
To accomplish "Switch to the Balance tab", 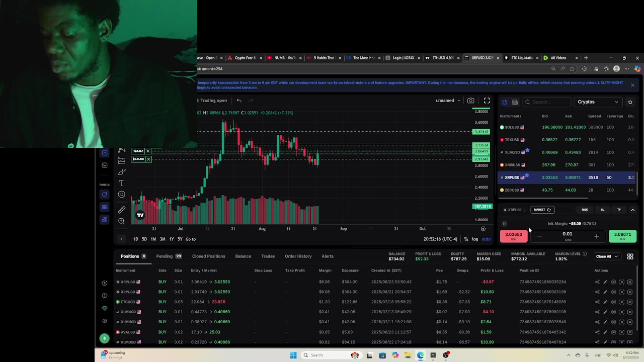I will (x=243, y=256).
